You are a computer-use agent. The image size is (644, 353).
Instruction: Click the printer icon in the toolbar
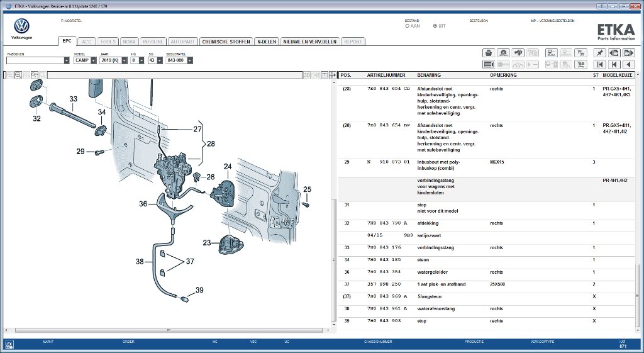488,53
